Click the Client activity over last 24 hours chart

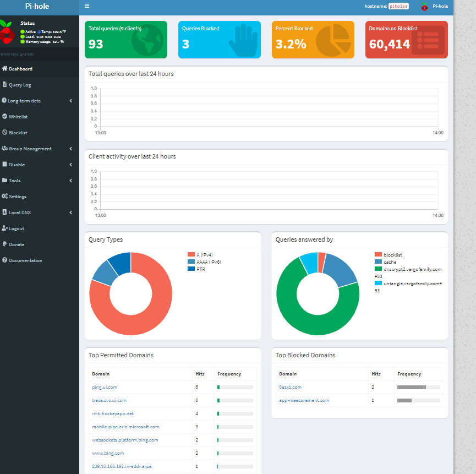click(x=266, y=193)
